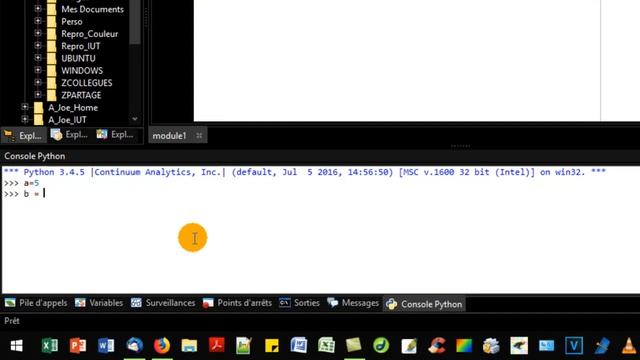Click the Python 3.4.5 version banner line
Image resolution: width=640 pixels, height=360 pixels.
click(x=304, y=172)
